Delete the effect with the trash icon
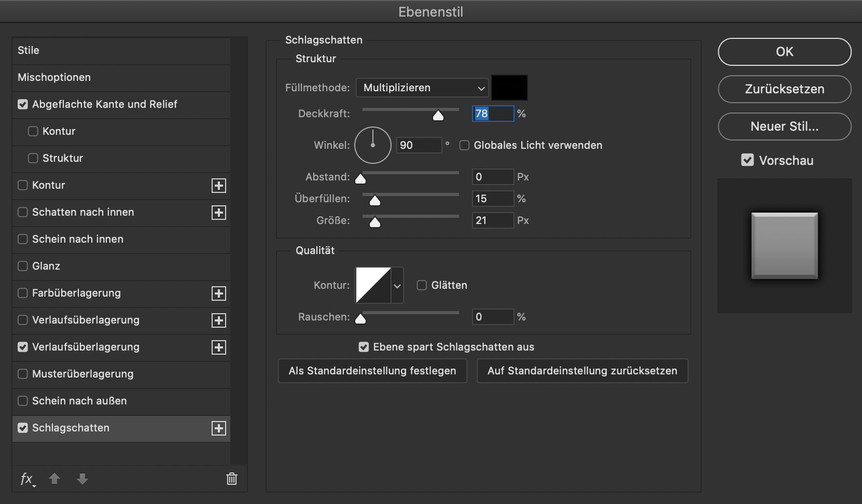This screenshot has width=862, height=504. [x=232, y=479]
